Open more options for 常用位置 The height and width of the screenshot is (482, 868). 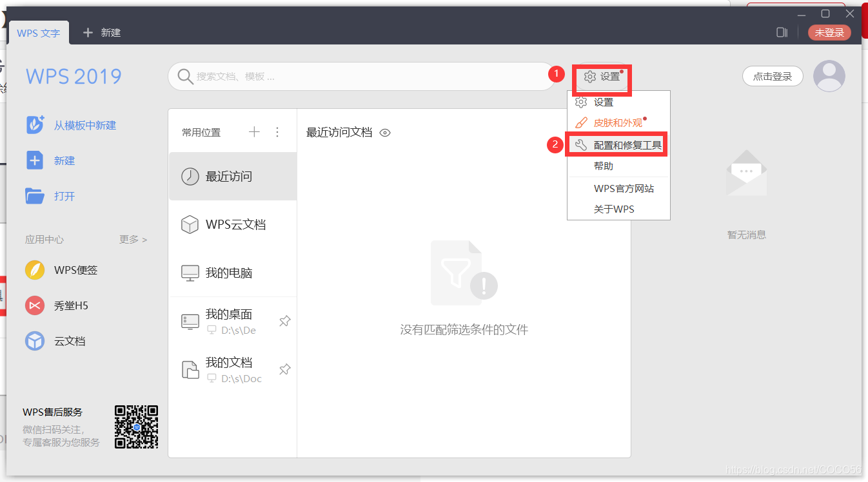(277, 132)
